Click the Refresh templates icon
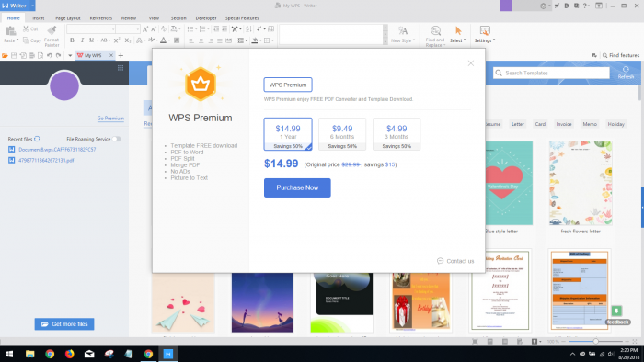This screenshot has height=362, width=644. 626,73
